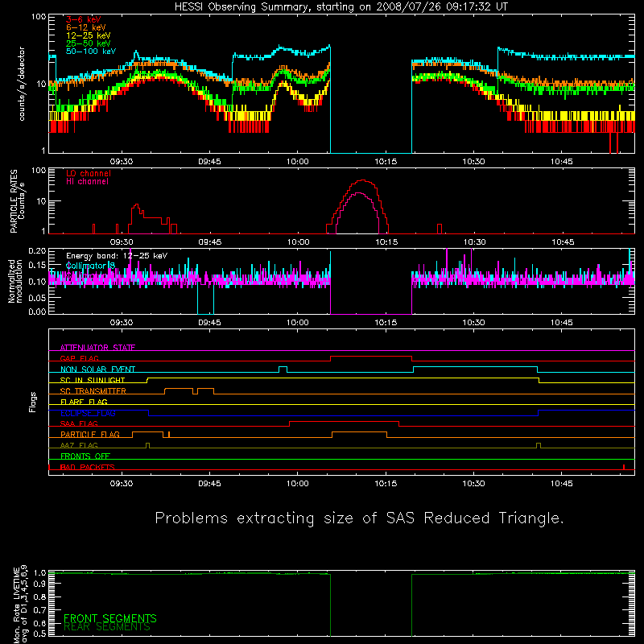The image size is (644, 644).
Task: Click the FLARE_FLAG label
Action: click(x=84, y=402)
